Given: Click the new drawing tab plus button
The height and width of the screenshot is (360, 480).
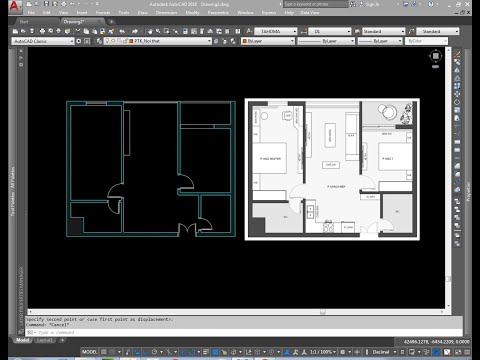Looking at the screenshot, I should pos(112,22).
